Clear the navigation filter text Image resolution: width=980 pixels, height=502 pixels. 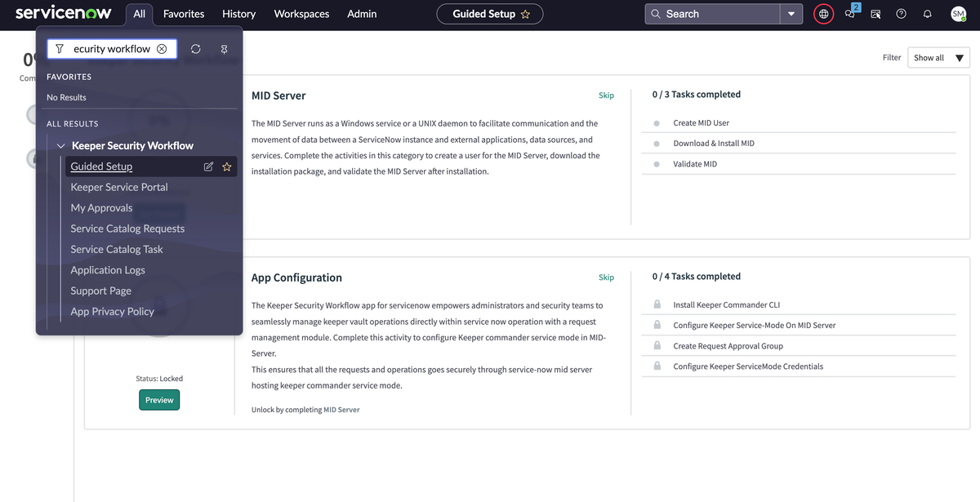pos(162,49)
